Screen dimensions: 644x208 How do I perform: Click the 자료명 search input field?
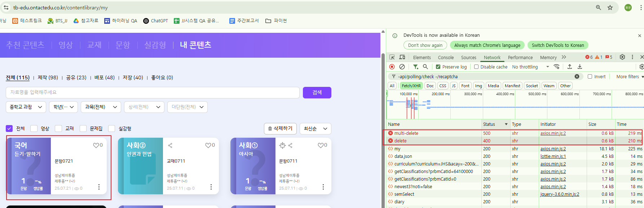pos(153,93)
